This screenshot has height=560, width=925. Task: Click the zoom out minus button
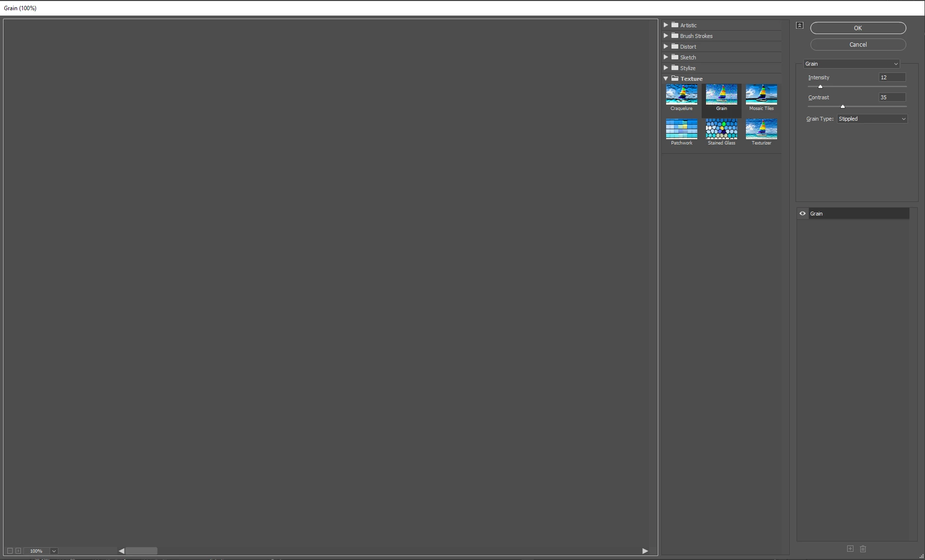[x=10, y=551]
